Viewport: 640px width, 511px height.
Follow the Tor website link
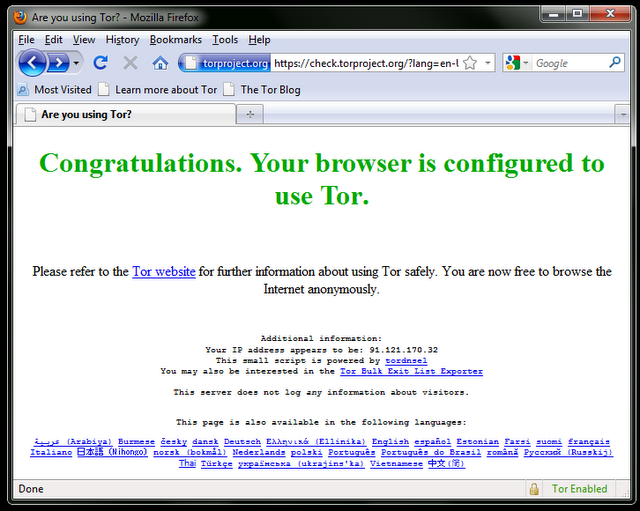point(164,271)
